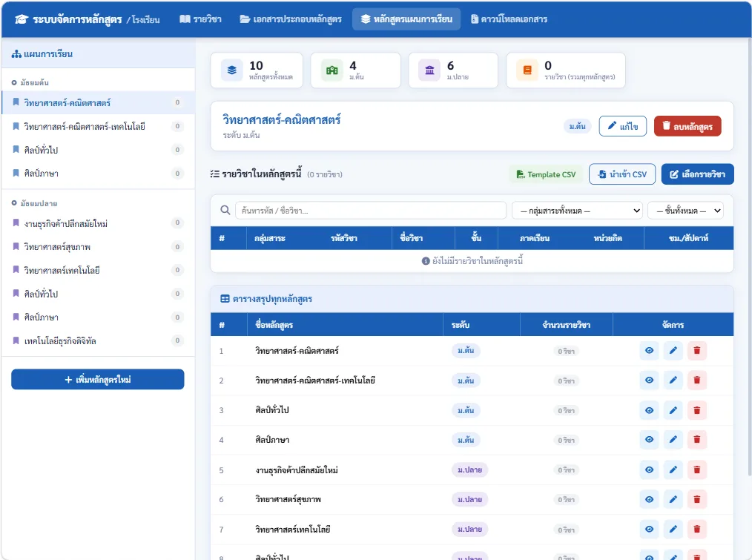Click the pencil edit icon for row 2
Viewport: 752px width, 560px height.
point(673,381)
